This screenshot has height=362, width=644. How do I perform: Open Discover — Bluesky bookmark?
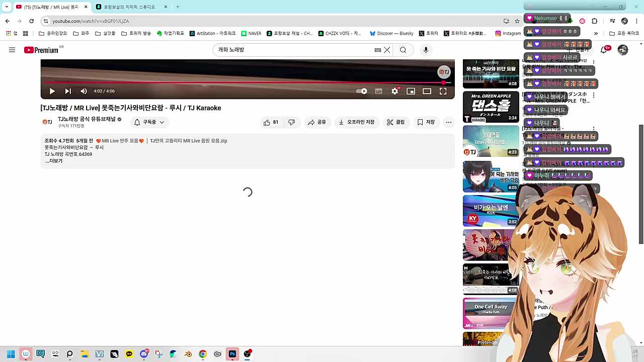click(391, 34)
